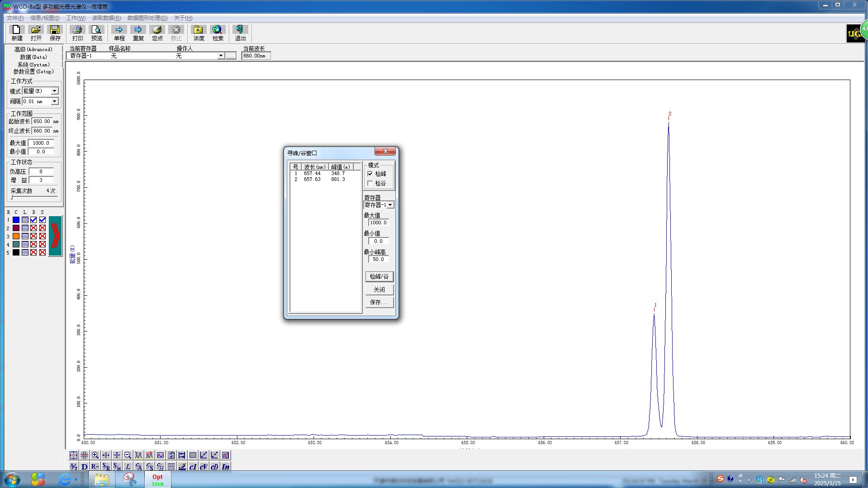Click the D derivative icon
Viewport: 868px width, 488px height.
tap(84, 466)
